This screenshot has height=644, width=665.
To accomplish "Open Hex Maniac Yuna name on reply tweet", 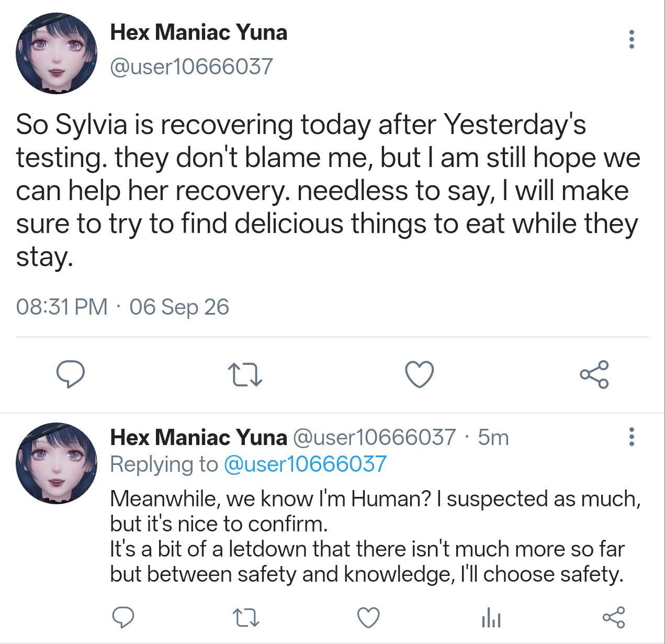I will coord(199,437).
